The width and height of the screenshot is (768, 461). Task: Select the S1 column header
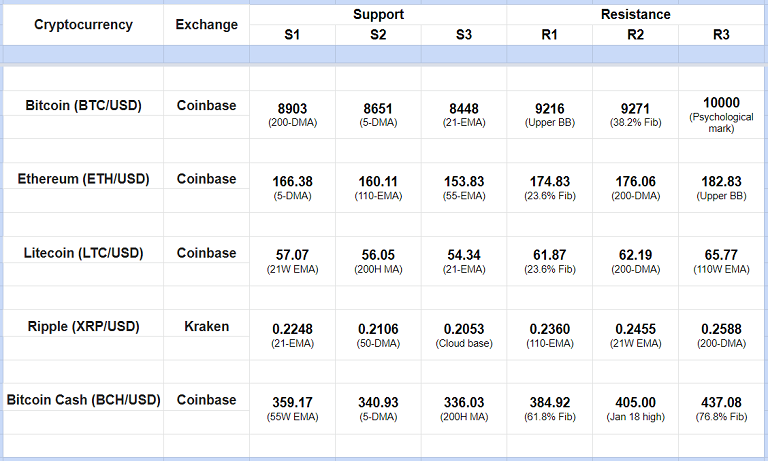292,35
